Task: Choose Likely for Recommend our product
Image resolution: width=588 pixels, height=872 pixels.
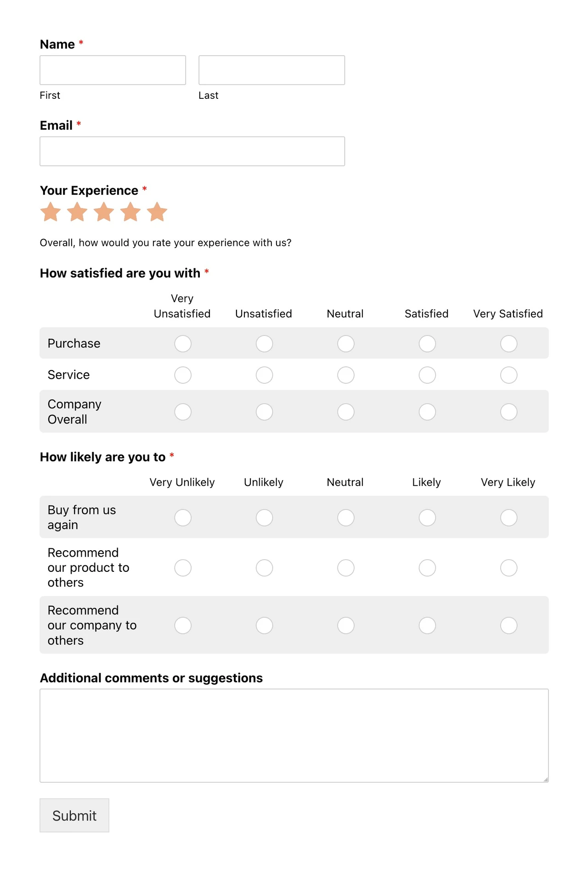Action: [x=427, y=567]
